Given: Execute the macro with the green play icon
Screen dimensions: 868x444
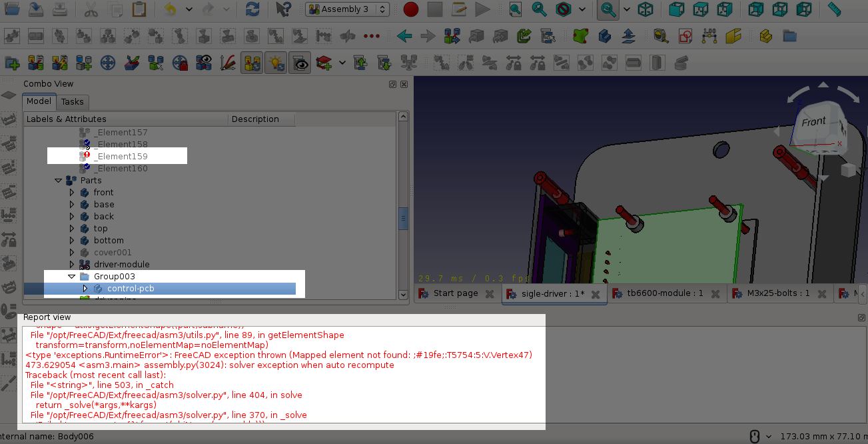Looking at the screenshot, I should 482,9.
